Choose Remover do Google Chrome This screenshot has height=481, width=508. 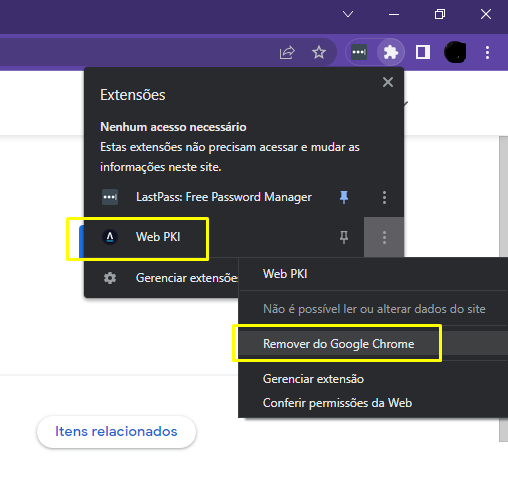click(373, 344)
